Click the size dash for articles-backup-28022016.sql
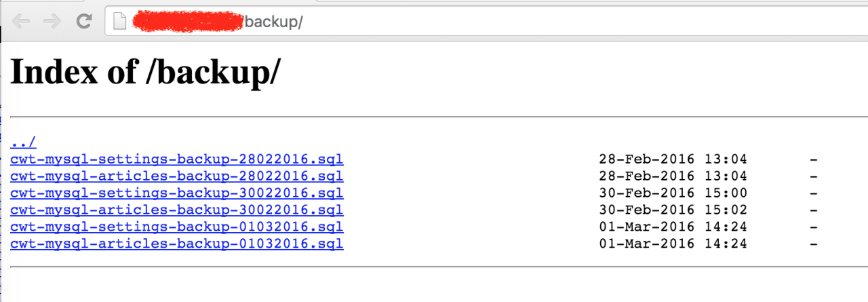 point(813,176)
